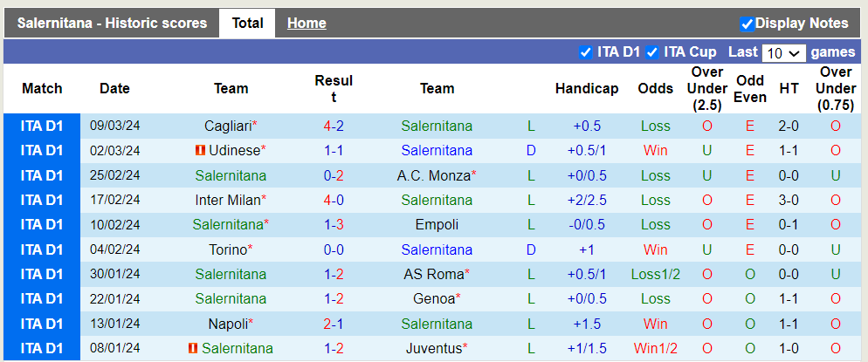Click the red card icon beside Udinese
Viewport: 868px width, 362px height.
(200, 150)
